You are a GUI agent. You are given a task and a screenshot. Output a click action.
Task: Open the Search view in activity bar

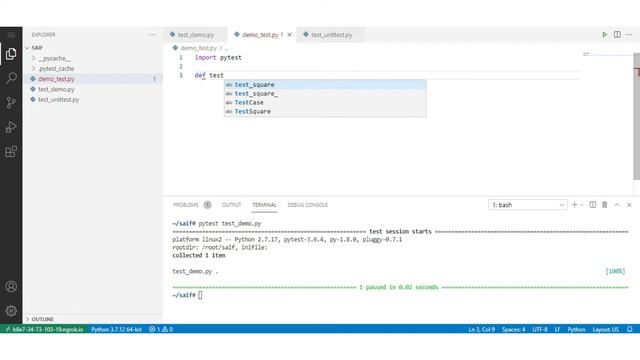[x=11, y=78]
